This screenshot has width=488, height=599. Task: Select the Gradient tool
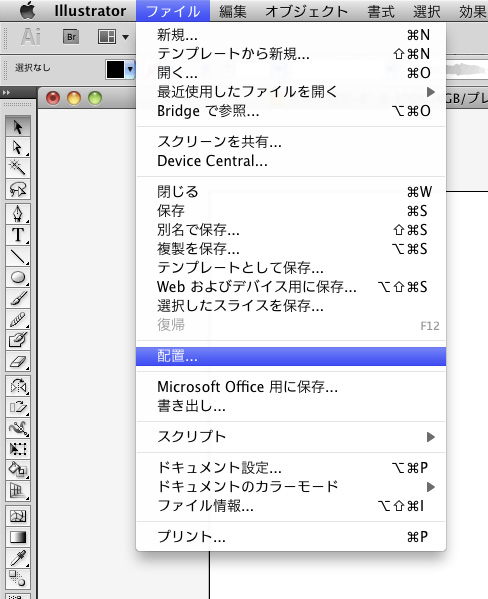pyautogui.click(x=18, y=537)
